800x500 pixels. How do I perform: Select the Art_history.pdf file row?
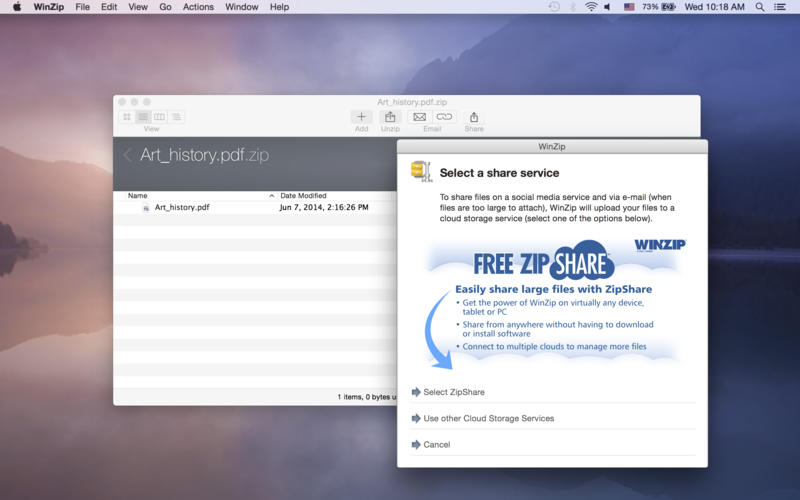coord(181,208)
